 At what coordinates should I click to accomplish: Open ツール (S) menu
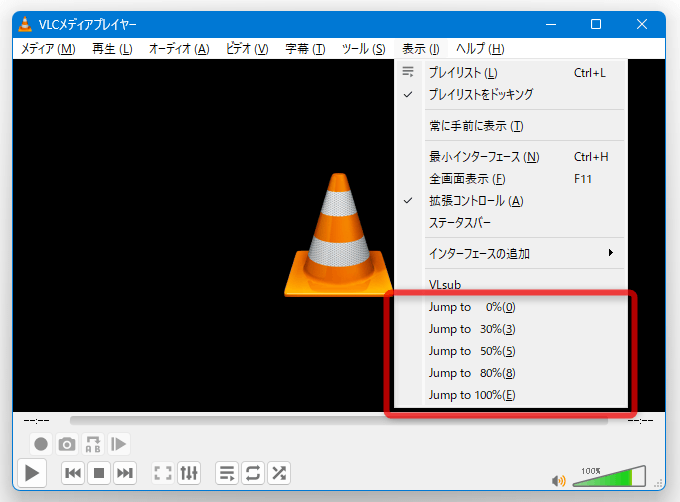[363, 49]
